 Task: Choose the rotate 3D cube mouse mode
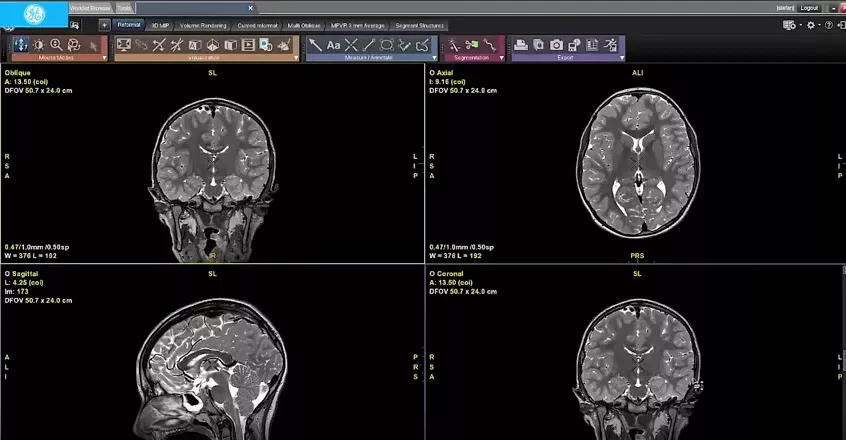tap(74, 45)
